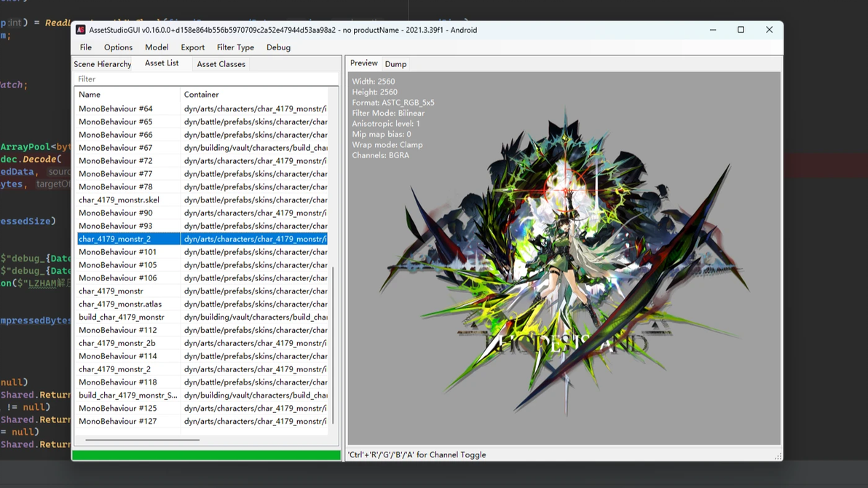Sort by the Container column header
868x488 pixels.
255,95
